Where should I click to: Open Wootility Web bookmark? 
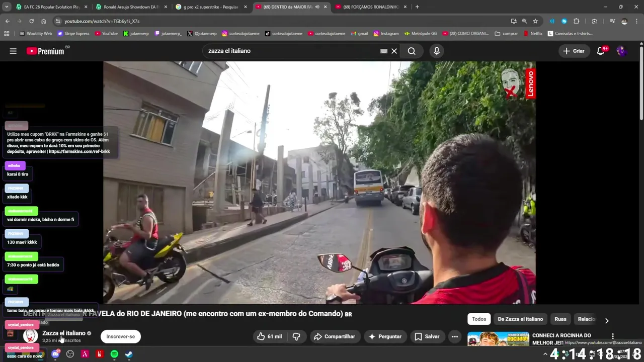point(36,34)
